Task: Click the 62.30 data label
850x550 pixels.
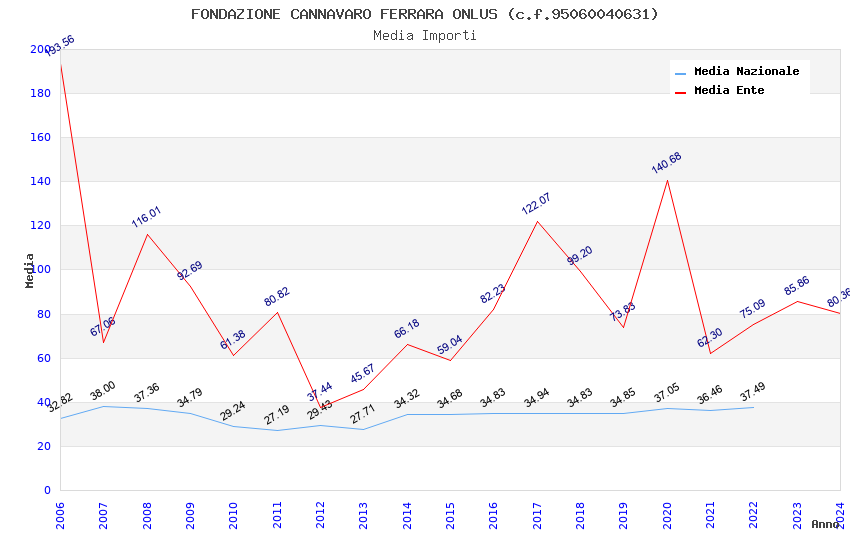Action: [710, 338]
